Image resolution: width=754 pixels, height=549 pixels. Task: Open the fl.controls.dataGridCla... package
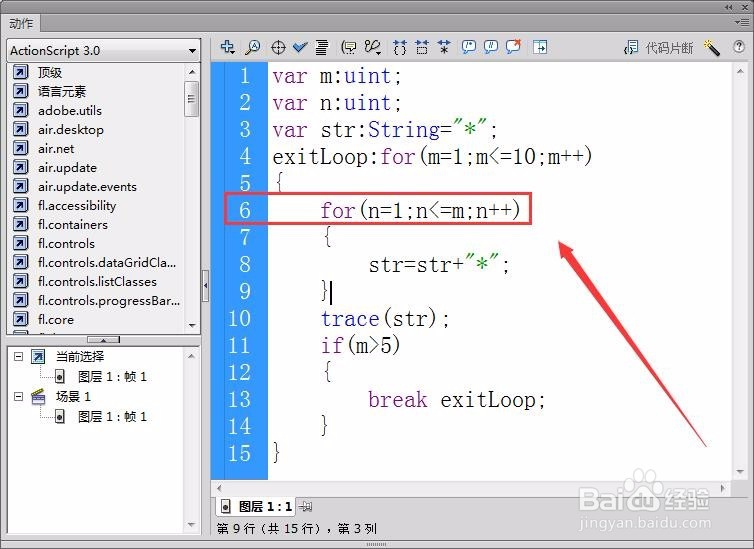[107, 262]
